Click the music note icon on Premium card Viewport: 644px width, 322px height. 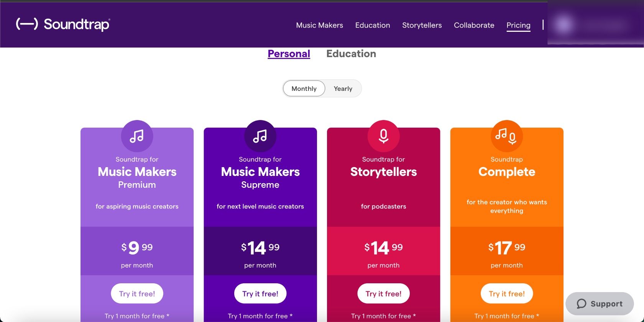click(137, 136)
